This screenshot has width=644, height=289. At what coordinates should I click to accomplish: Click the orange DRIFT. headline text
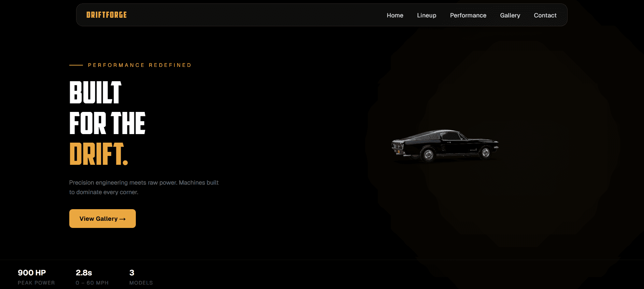(x=99, y=154)
